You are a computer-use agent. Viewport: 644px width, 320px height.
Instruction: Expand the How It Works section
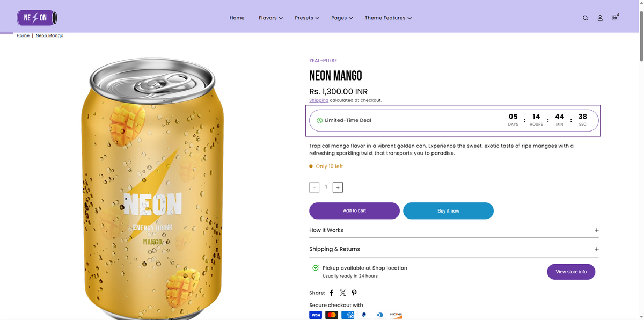click(454, 230)
